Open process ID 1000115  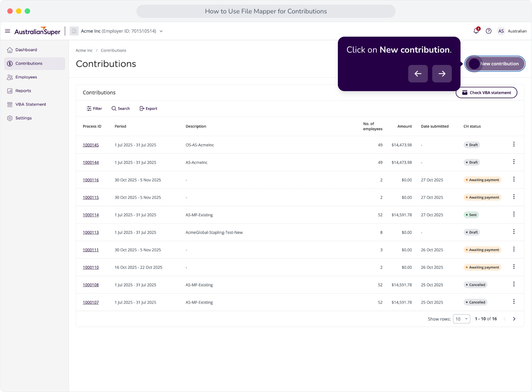click(91, 197)
